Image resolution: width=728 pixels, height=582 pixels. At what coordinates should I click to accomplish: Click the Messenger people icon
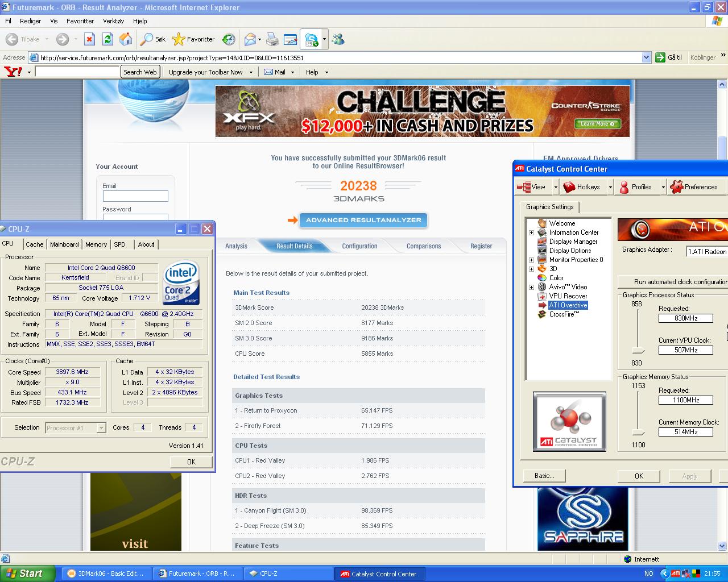tap(338, 39)
